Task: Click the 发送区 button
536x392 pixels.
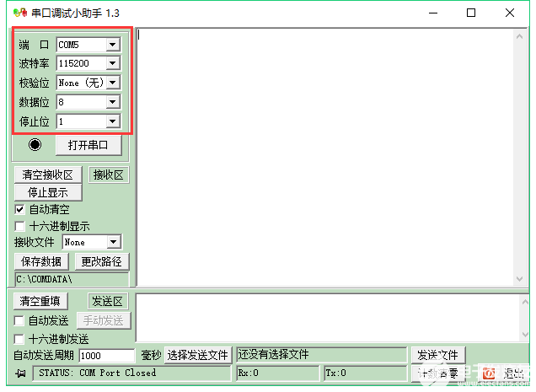Action: tap(108, 301)
